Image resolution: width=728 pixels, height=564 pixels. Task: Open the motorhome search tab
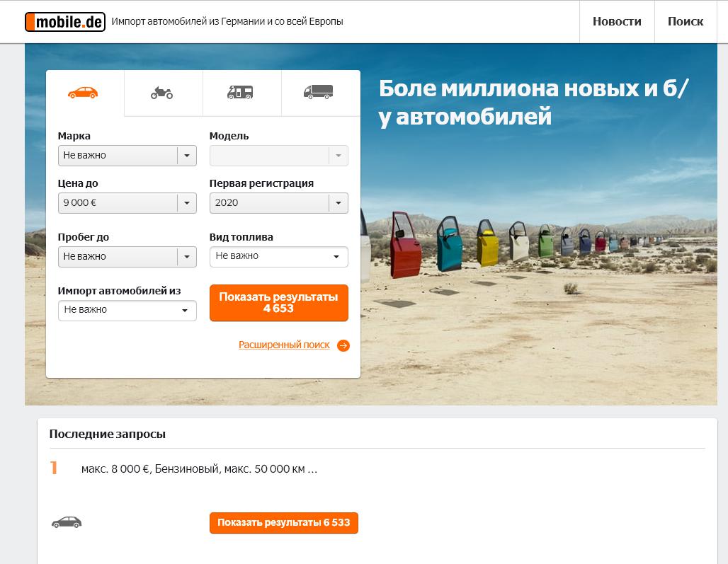(241, 93)
